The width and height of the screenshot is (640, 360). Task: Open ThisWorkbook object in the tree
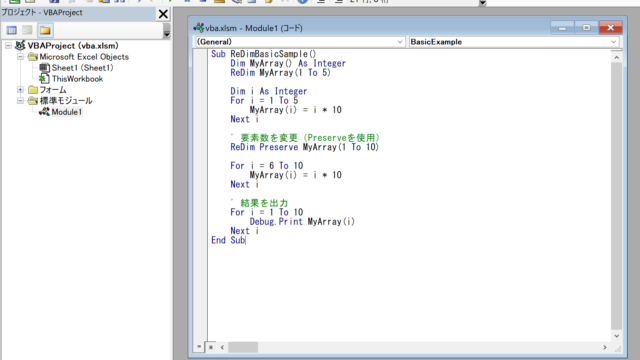[77, 79]
